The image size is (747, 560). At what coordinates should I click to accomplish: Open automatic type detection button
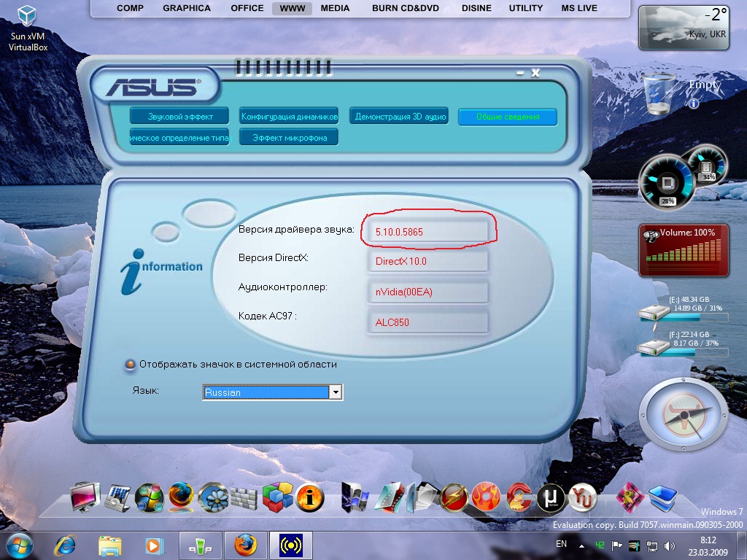coord(179,137)
